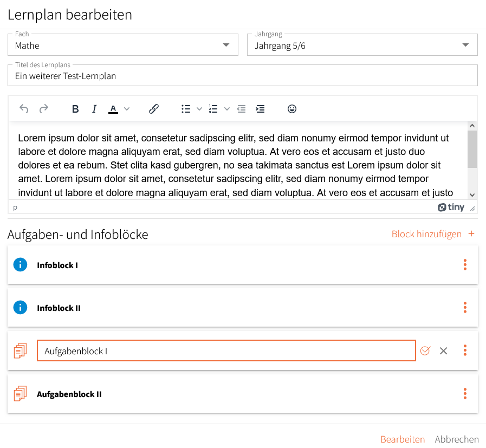Image resolution: width=486 pixels, height=448 pixels.
Task: Select the Infoblock I title
Action: click(57, 265)
